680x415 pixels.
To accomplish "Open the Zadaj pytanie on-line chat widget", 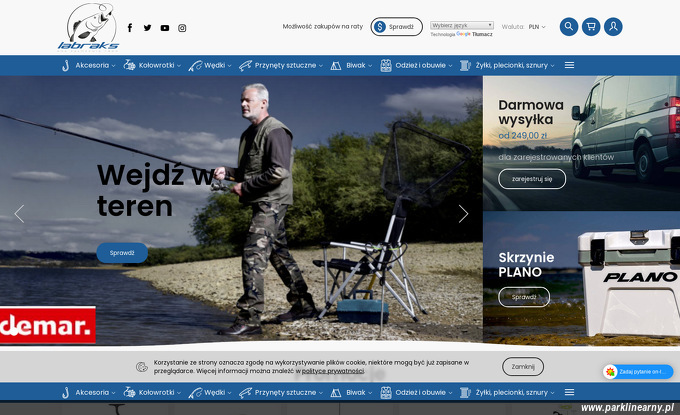I will (638, 372).
